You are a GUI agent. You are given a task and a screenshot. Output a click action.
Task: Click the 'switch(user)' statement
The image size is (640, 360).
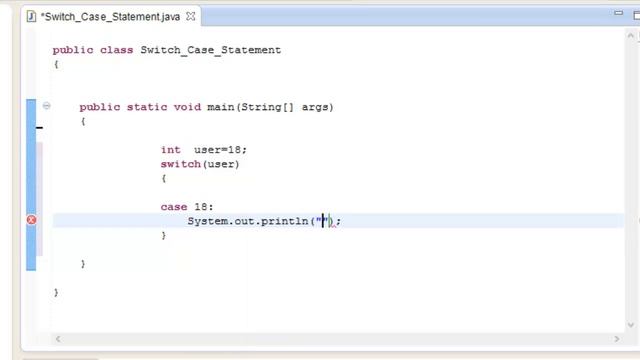(200, 164)
